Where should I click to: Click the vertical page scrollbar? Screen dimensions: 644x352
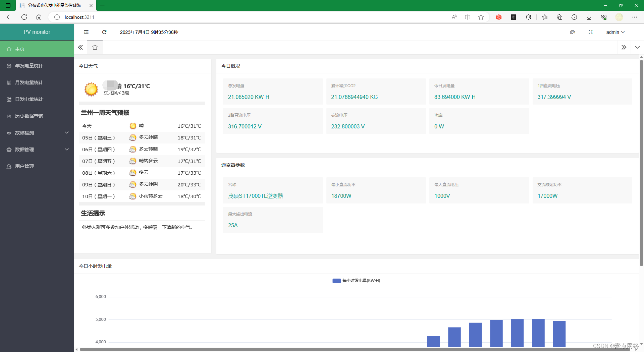coord(641,163)
